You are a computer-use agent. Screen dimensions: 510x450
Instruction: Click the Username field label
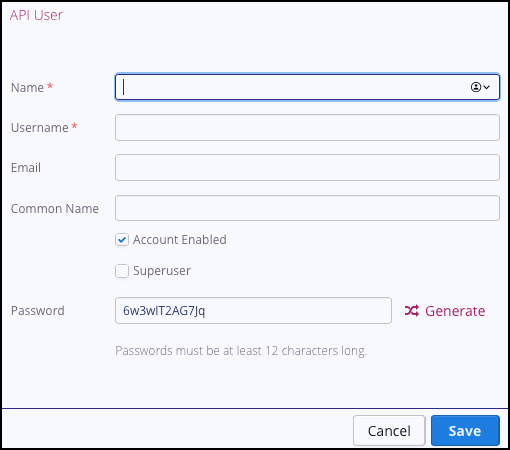tap(40, 128)
